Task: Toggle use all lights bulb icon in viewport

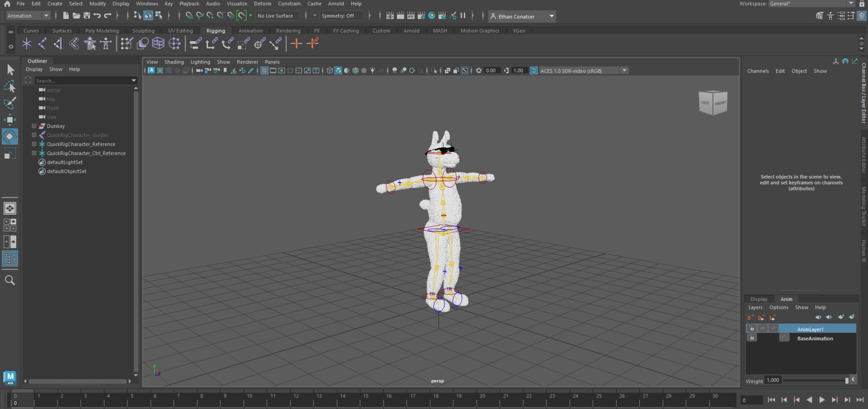Action: (373, 71)
